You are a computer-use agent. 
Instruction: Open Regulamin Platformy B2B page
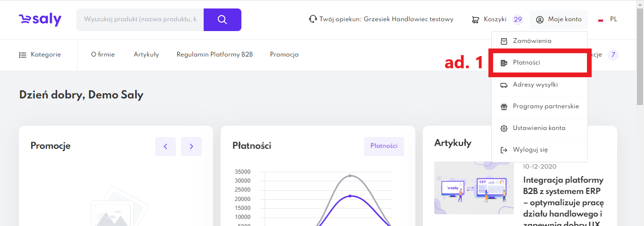(x=215, y=55)
